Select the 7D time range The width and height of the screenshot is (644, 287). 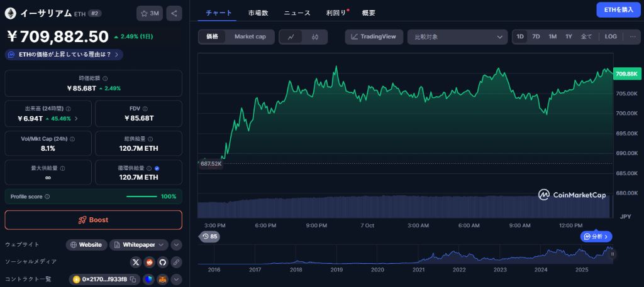click(536, 36)
